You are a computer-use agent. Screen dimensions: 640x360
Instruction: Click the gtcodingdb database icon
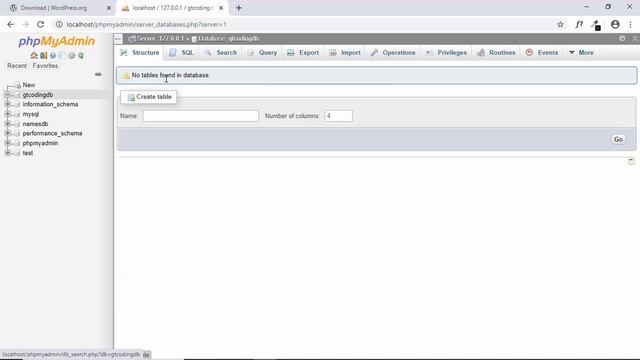(x=17, y=95)
